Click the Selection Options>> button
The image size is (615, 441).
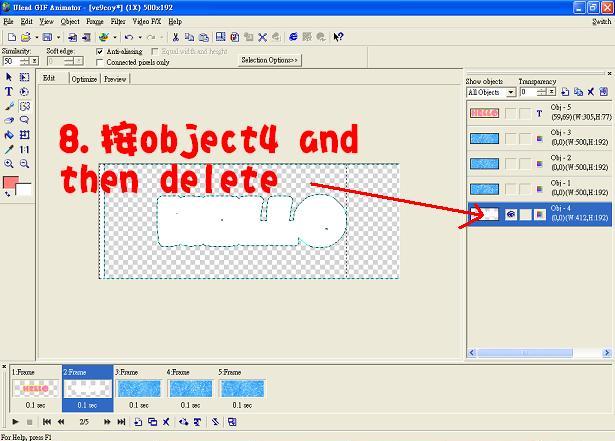point(269,60)
